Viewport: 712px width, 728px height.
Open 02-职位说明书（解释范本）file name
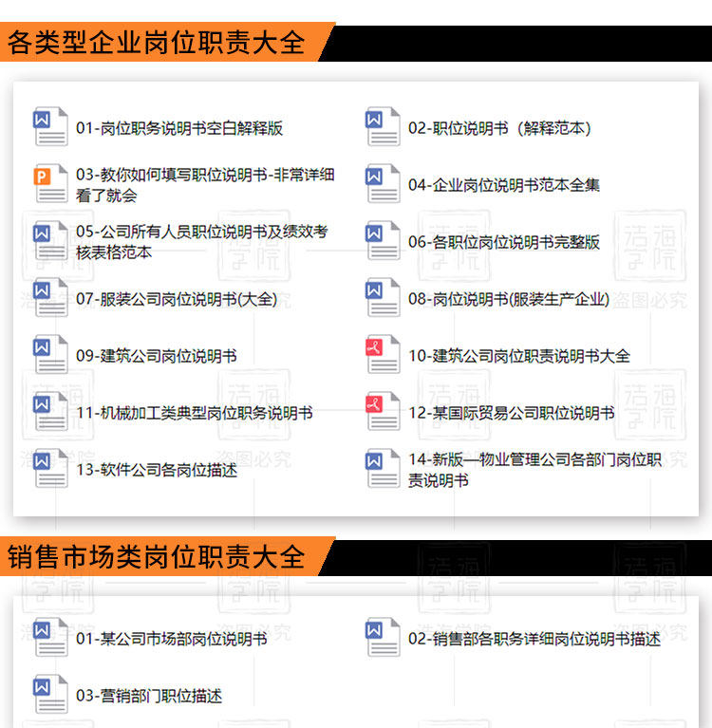pyautogui.click(x=499, y=128)
